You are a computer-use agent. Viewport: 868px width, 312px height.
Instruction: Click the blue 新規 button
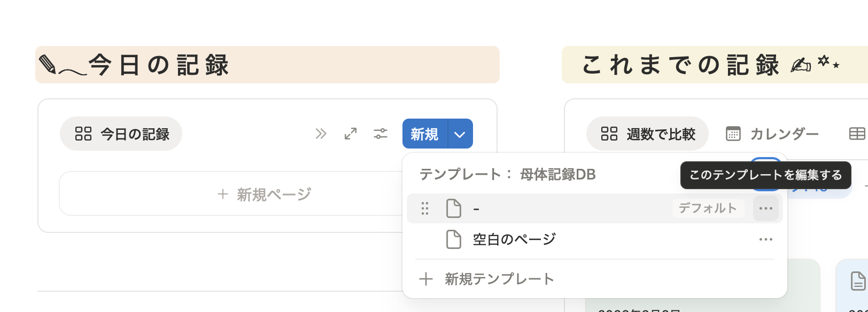pos(424,134)
